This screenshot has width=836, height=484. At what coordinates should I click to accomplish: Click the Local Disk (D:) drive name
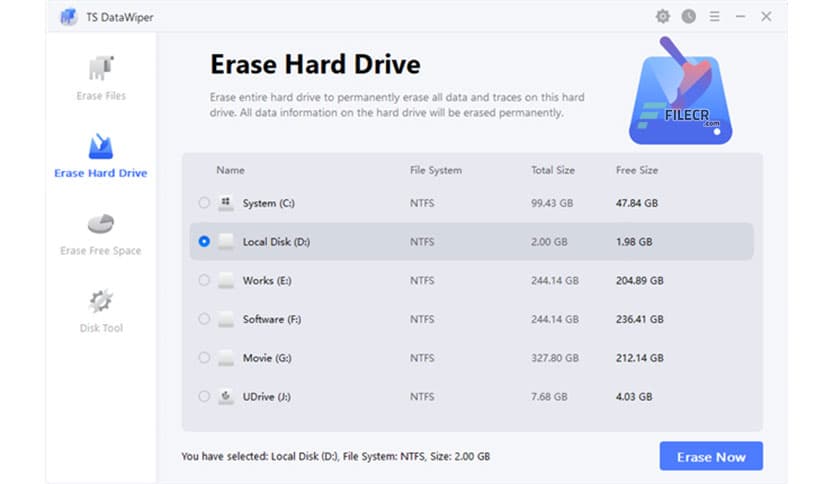(x=276, y=242)
